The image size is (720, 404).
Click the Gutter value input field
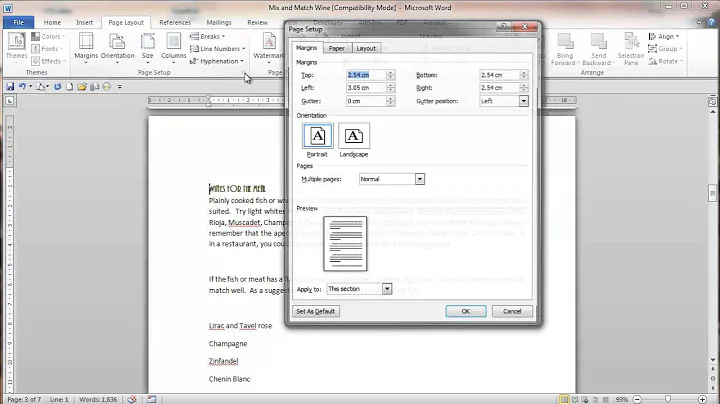pos(366,101)
